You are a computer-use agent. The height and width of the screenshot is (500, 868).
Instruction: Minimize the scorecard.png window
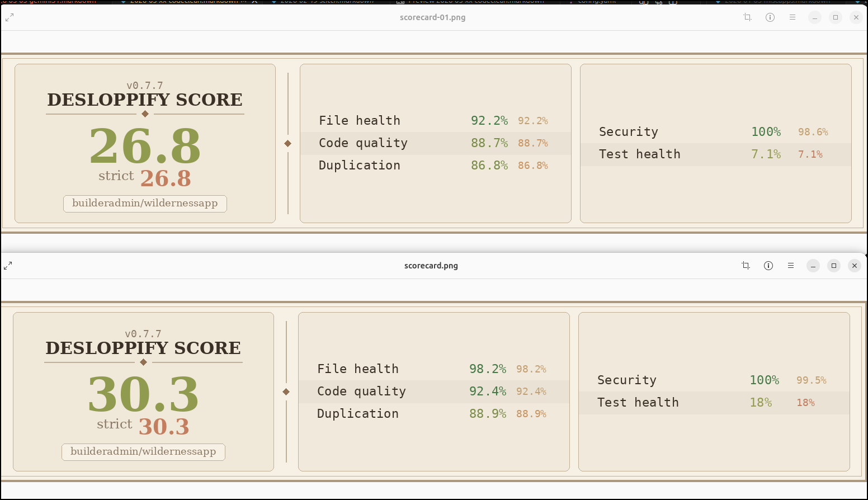click(813, 266)
